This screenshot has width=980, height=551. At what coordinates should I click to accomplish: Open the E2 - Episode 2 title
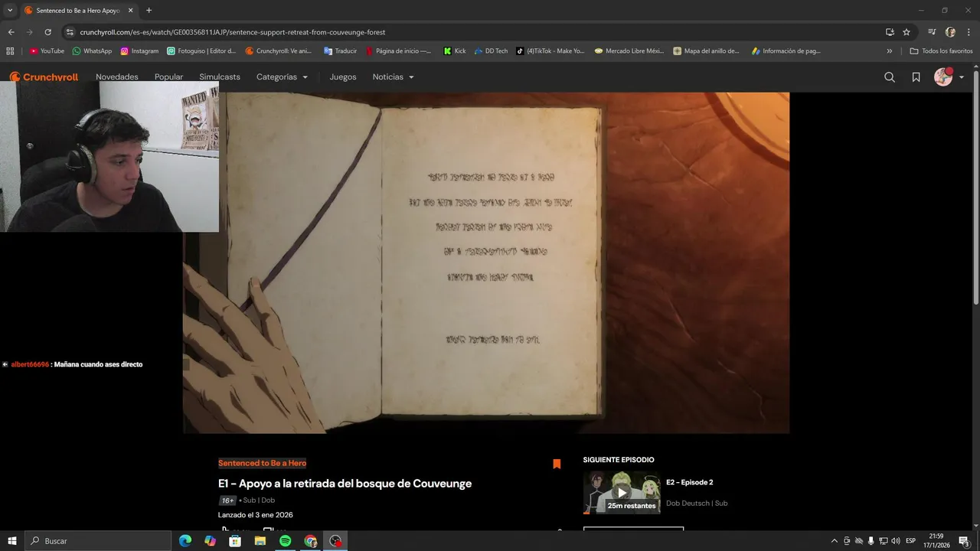[x=689, y=483]
